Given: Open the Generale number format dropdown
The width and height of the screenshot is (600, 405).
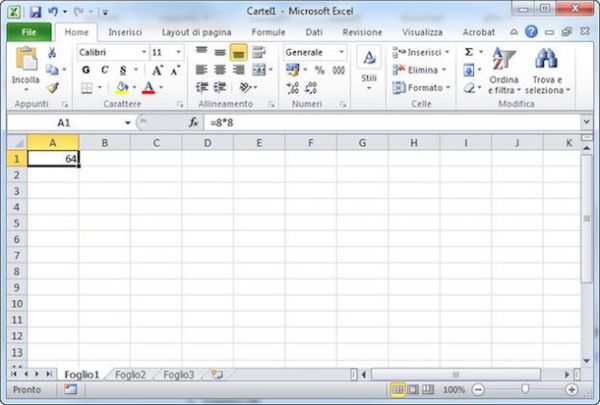Looking at the screenshot, I should tap(341, 52).
